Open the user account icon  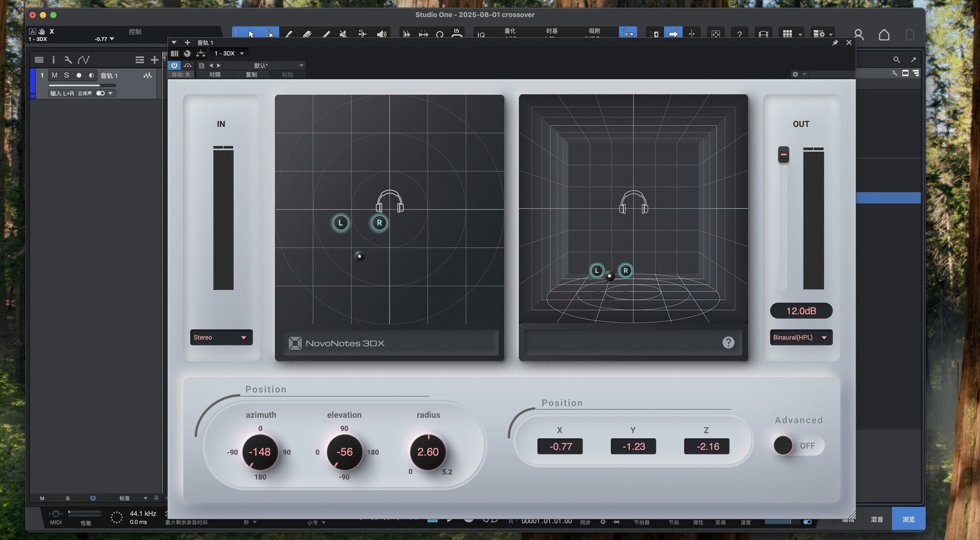tap(859, 34)
